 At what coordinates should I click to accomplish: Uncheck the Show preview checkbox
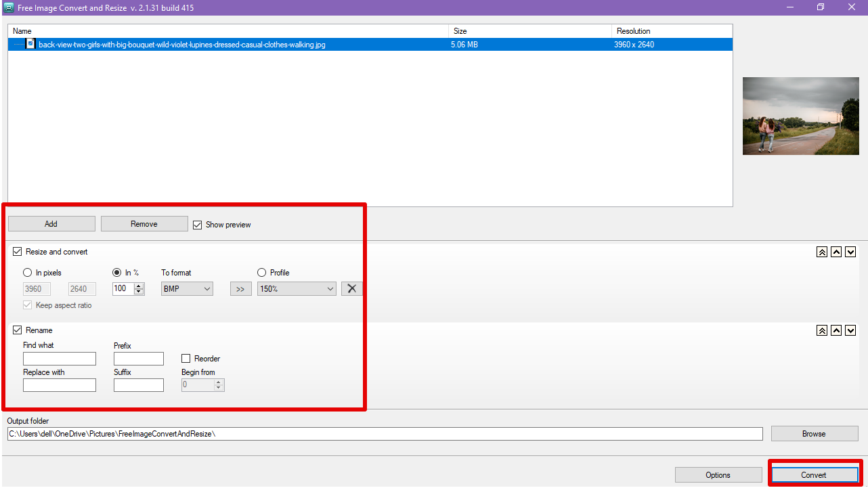coord(198,225)
